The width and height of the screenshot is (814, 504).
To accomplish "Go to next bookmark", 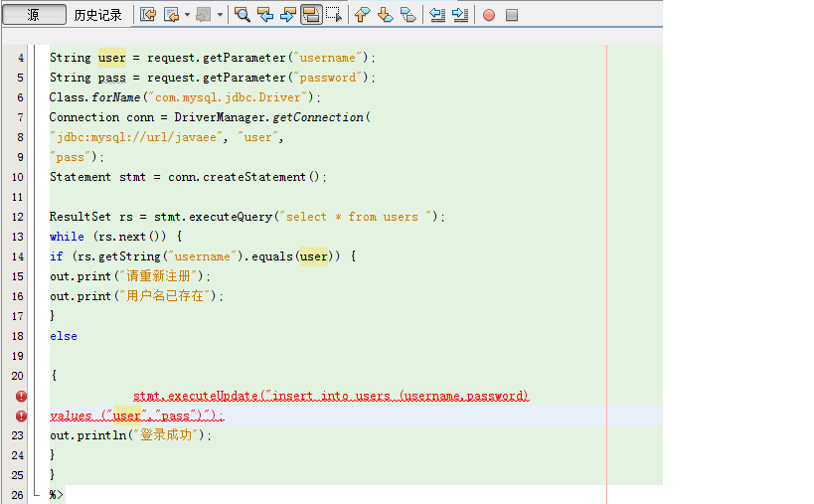I will coord(386,15).
